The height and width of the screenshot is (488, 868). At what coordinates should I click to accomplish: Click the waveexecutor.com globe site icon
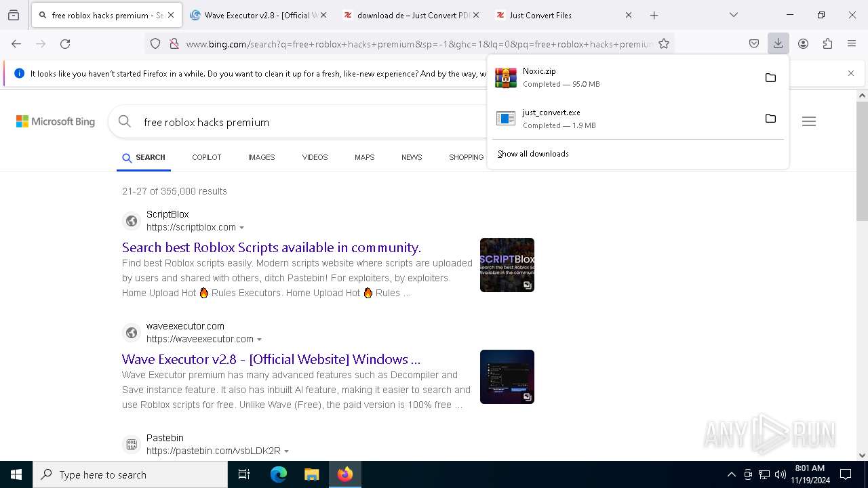click(132, 333)
